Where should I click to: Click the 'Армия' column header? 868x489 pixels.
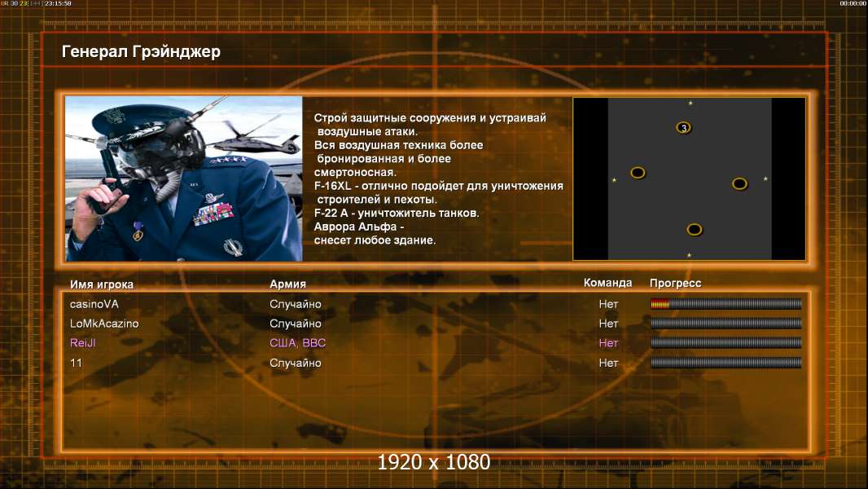click(x=288, y=284)
